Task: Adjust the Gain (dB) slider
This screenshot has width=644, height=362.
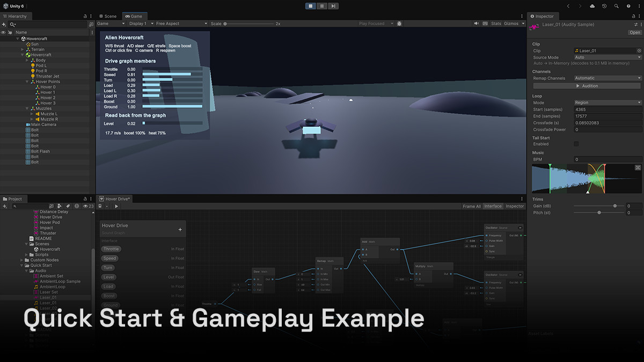Action: click(599, 206)
